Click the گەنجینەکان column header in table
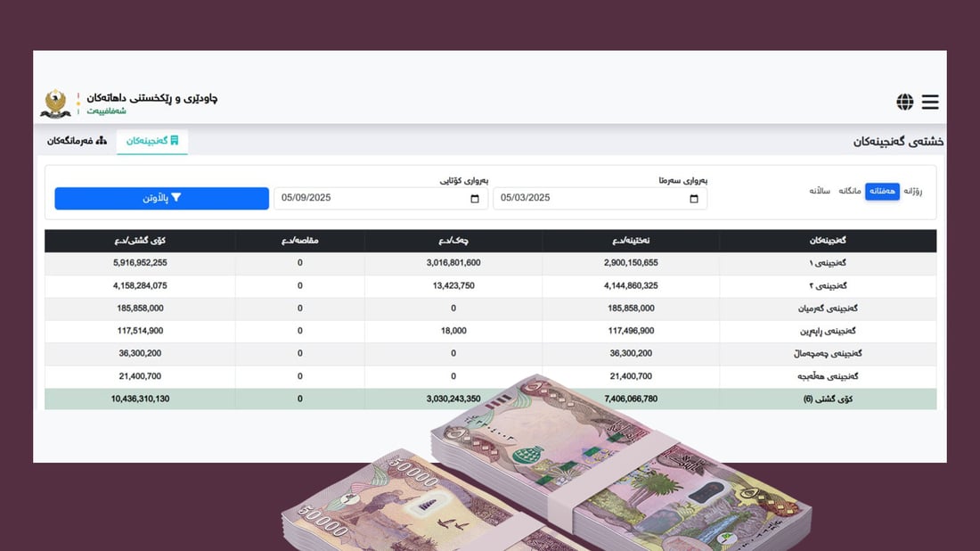 point(828,241)
